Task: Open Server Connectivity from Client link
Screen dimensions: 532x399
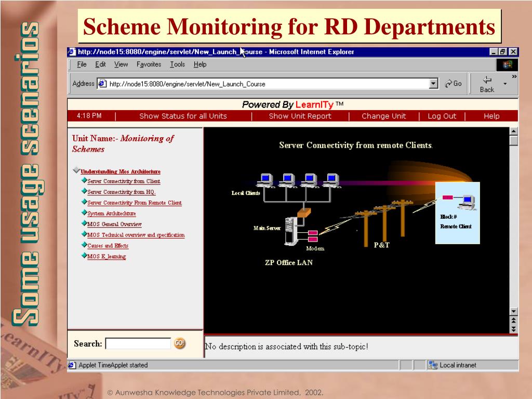Action: pyautogui.click(x=124, y=181)
